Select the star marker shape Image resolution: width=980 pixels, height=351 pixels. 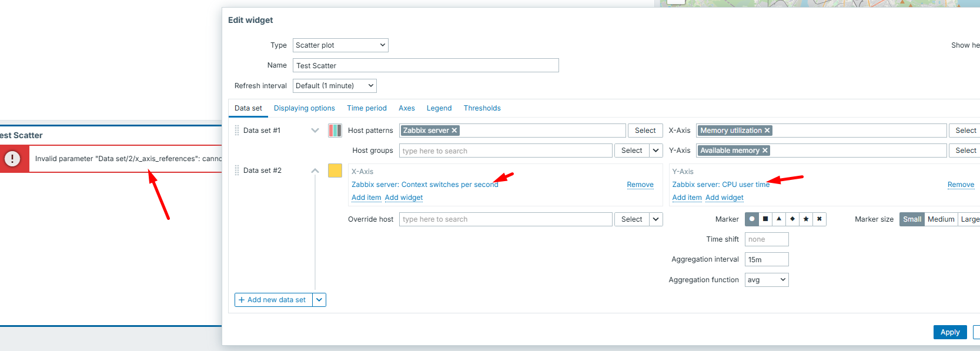[x=806, y=219]
